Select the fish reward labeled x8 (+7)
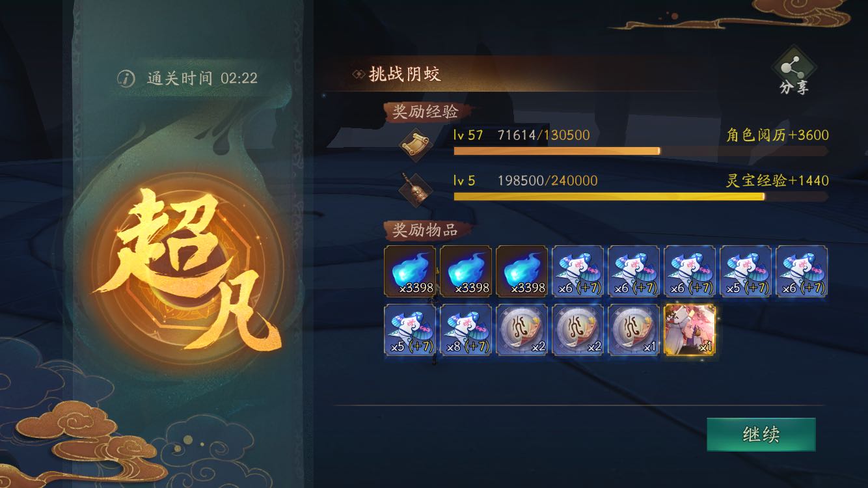Image resolution: width=868 pixels, height=488 pixels. pos(466,330)
